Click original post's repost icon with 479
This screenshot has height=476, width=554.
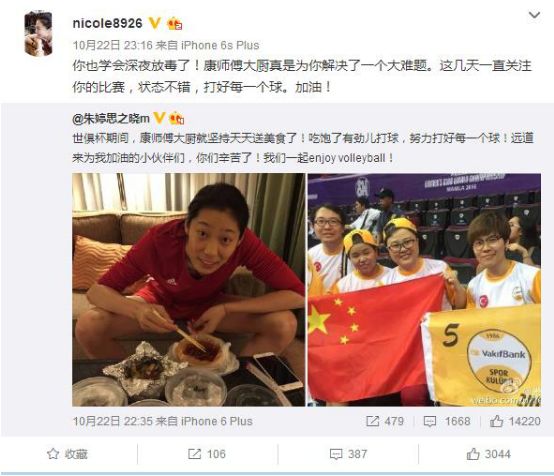384,421
